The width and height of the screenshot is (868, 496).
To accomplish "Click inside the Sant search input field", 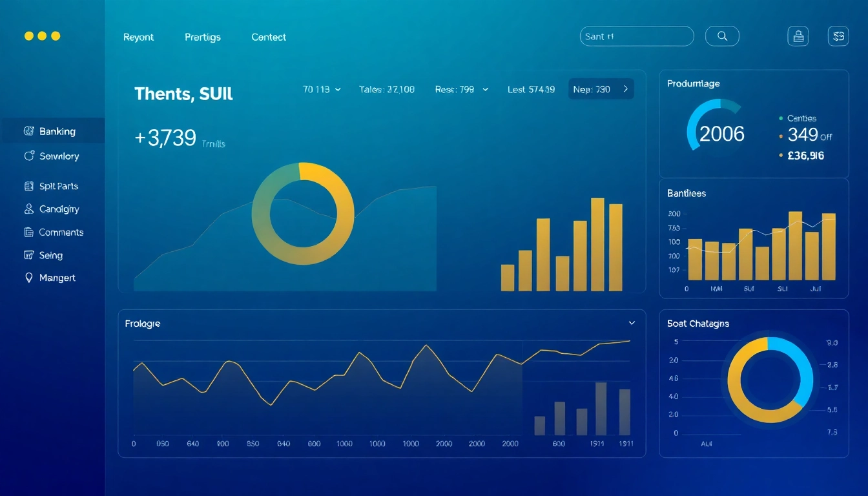I will click(x=636, y=36).
